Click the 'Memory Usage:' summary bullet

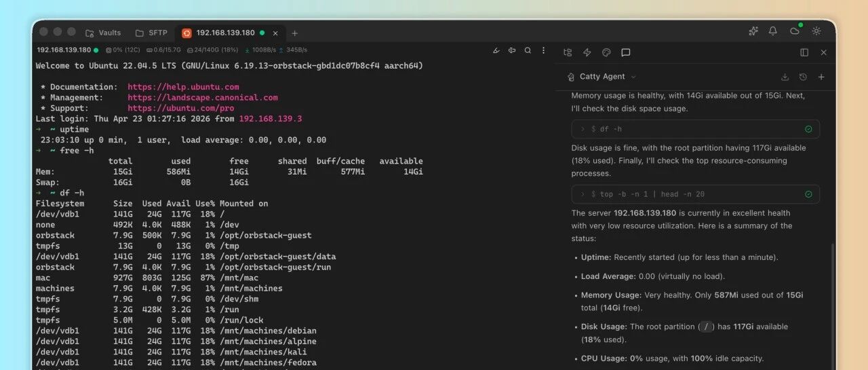[x=692, y=301]
